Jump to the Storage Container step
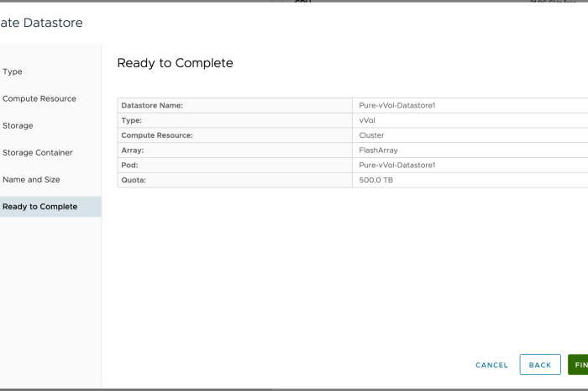Screen dimensions: 588x391 coord(37,152)
